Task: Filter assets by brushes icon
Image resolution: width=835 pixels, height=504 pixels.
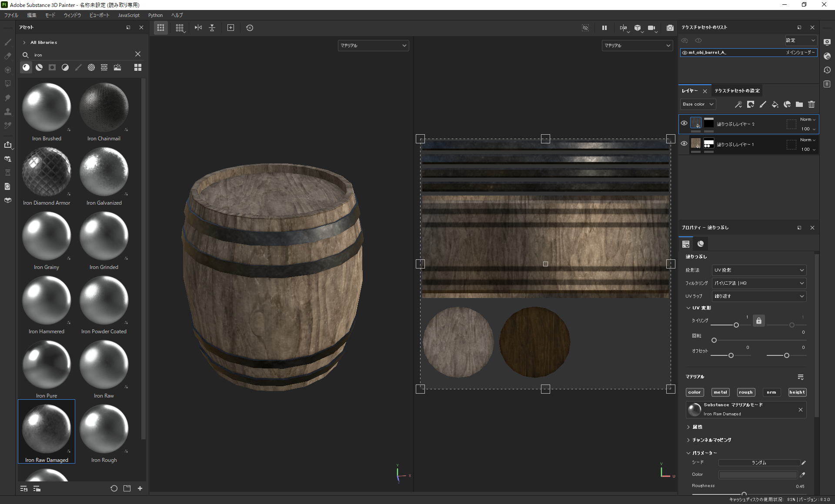Action: (x=78, y=67)
